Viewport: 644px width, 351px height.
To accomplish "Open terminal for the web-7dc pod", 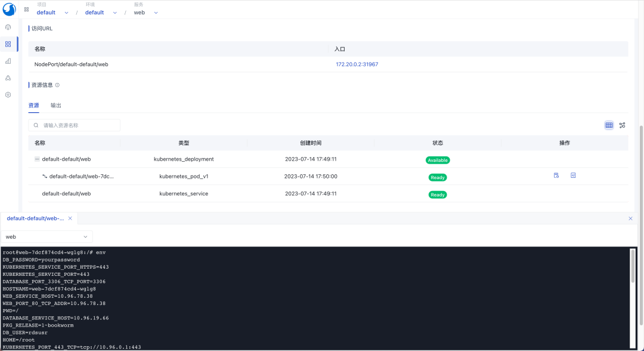I will click(573, 176).
